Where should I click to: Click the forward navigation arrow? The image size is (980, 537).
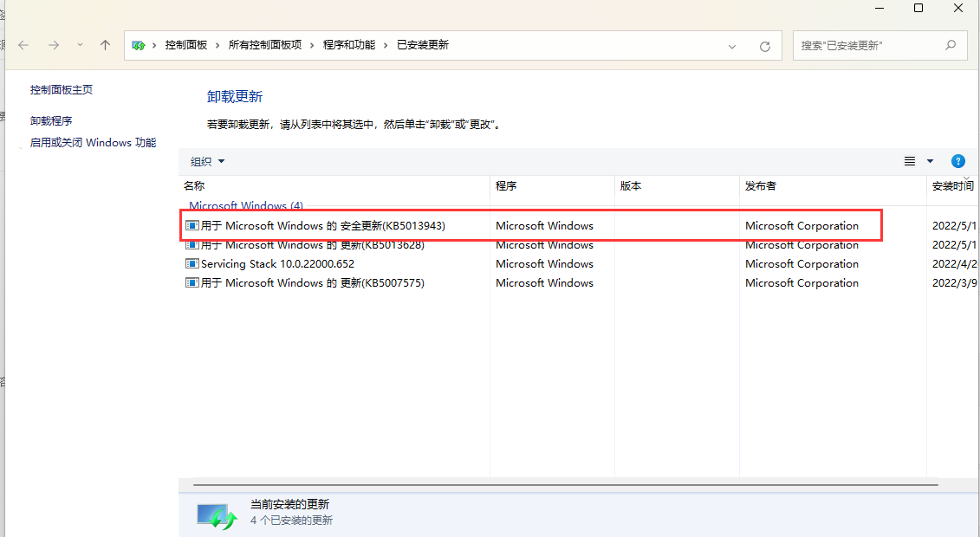54,45
